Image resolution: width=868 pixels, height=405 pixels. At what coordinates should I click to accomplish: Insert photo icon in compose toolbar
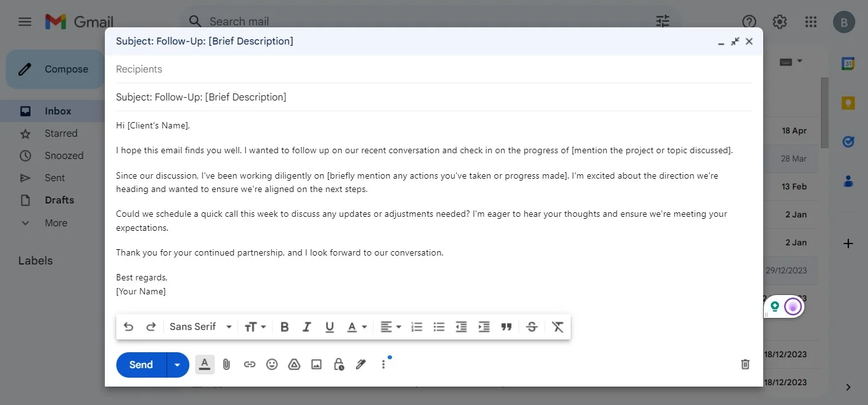pyautogui.click(x=316, y=364)
